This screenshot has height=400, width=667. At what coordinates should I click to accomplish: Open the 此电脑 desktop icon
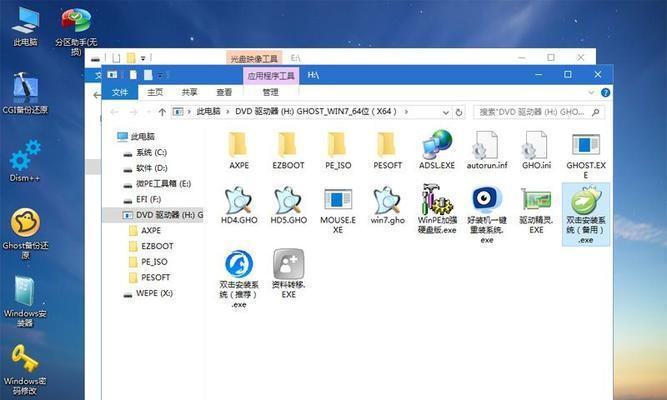[x=25, y=27]
